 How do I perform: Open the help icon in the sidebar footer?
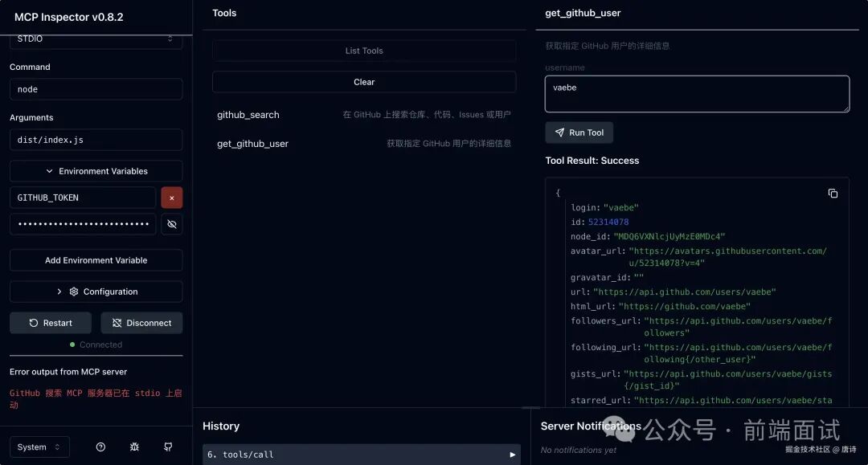point(100,447)
